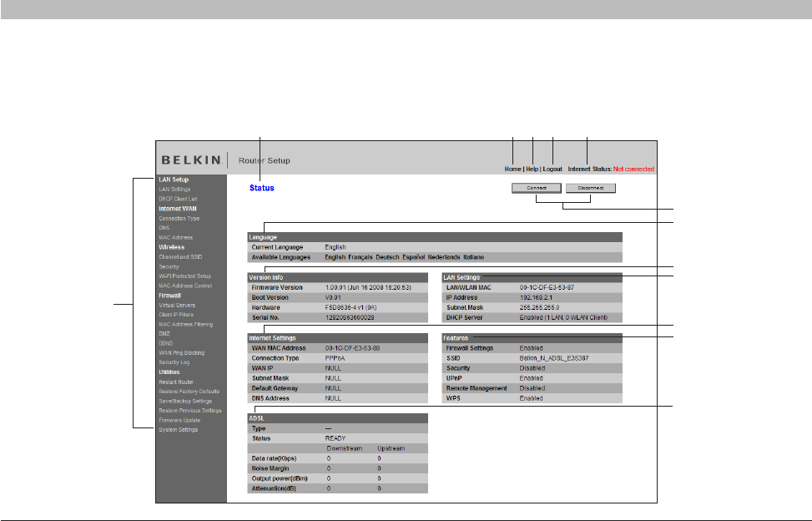The height and width of the screenshot is (521, 812).
Task: Click the Firmware Version value
Action: pyautogui.click(x=368, y=287)
